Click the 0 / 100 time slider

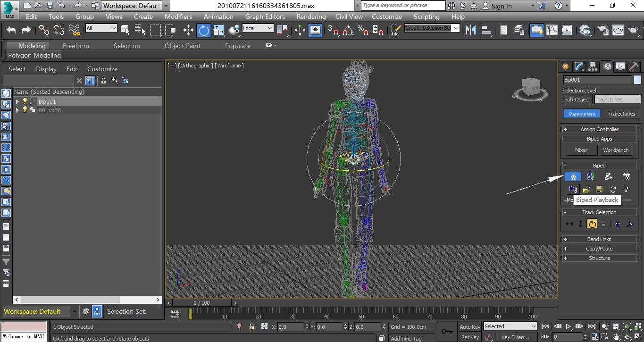[202, 303]
